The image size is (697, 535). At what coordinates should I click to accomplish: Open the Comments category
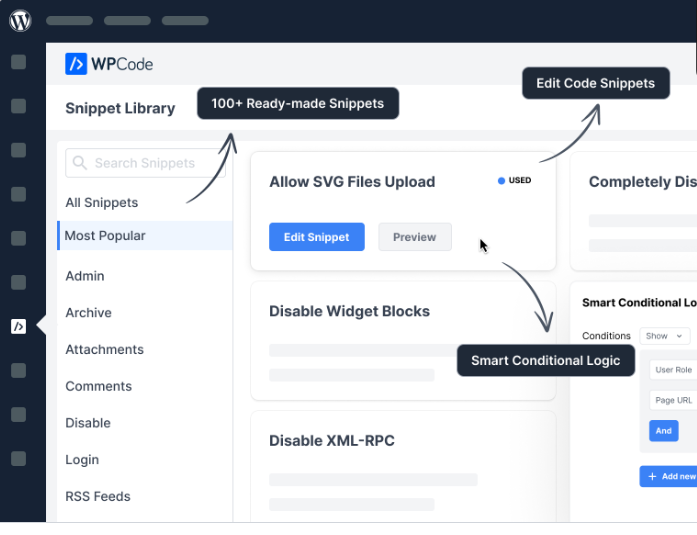(x=99, y=386)
